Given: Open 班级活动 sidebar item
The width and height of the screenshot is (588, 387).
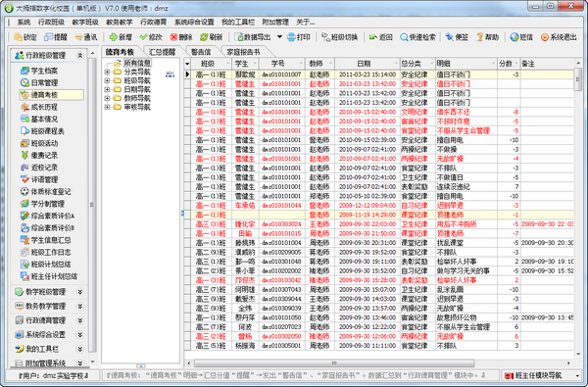Looking at the screenshot, I should pos(39,143).
